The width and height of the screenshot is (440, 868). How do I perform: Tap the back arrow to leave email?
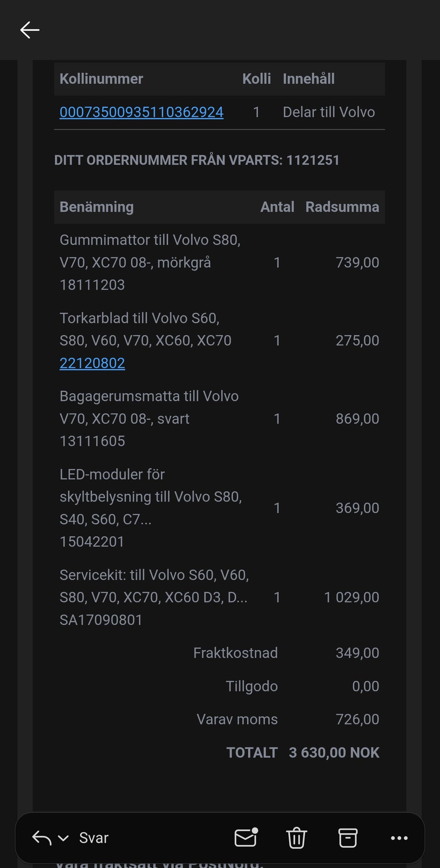point(30,30)
